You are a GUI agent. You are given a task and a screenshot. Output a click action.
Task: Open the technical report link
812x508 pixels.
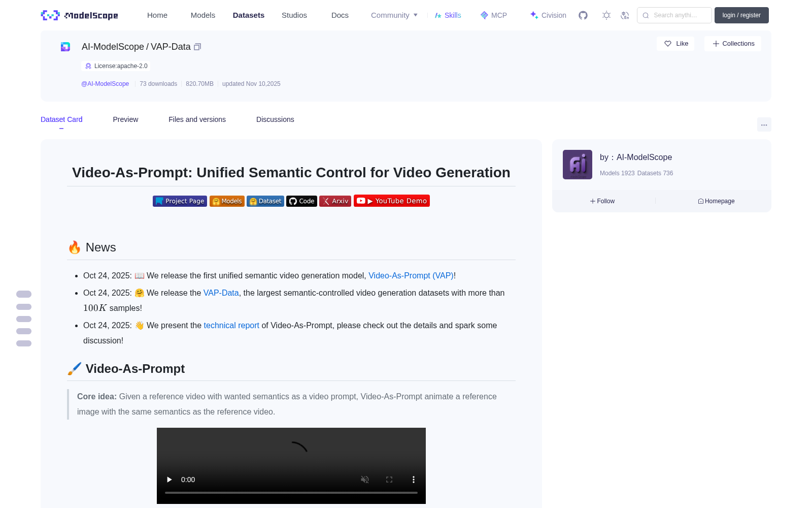point(231,325)
